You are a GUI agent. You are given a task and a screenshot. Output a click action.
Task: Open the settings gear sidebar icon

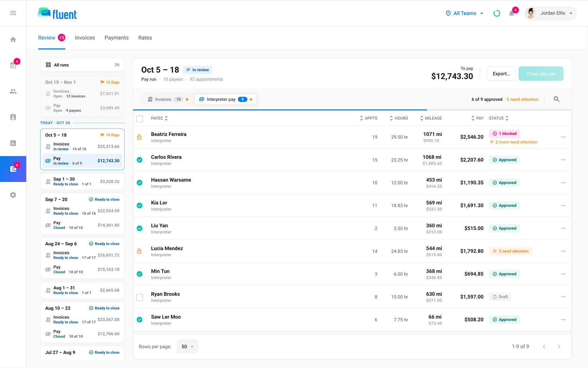click(x=13, y=195)
